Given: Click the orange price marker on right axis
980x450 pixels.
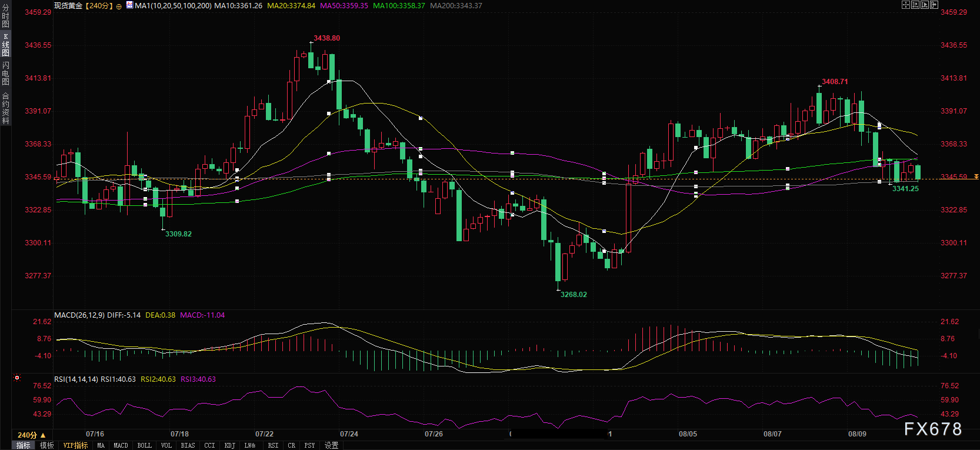Looking at the screenshot, I should (x=976, y=176).
